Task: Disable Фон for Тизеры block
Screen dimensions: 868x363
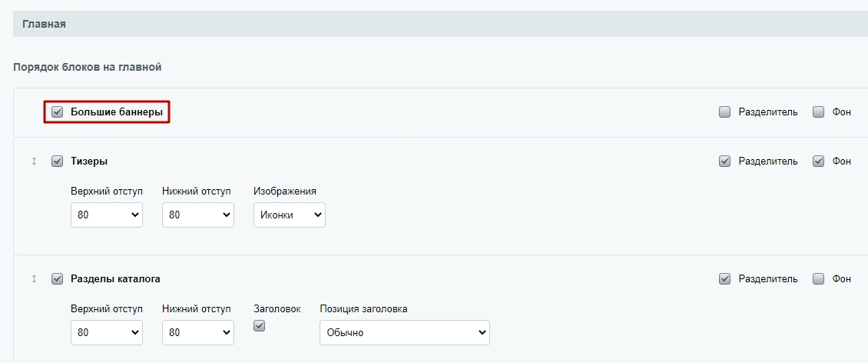Action: pyautogui.click(x=819, y=162)
